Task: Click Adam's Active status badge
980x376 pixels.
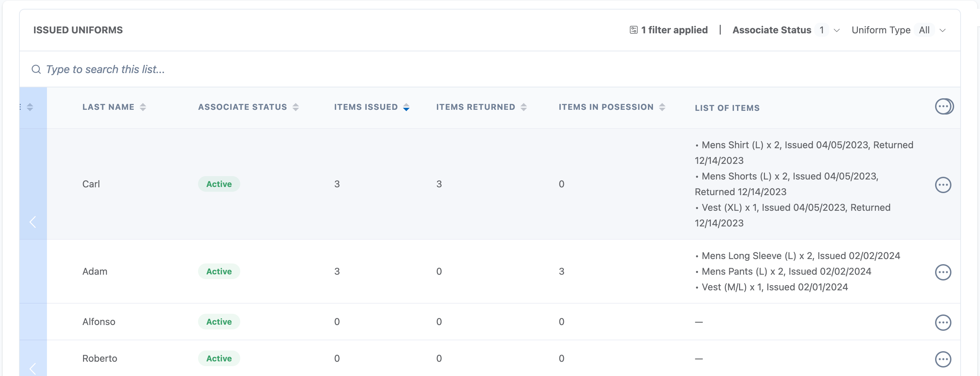Action: pos(219,271)
